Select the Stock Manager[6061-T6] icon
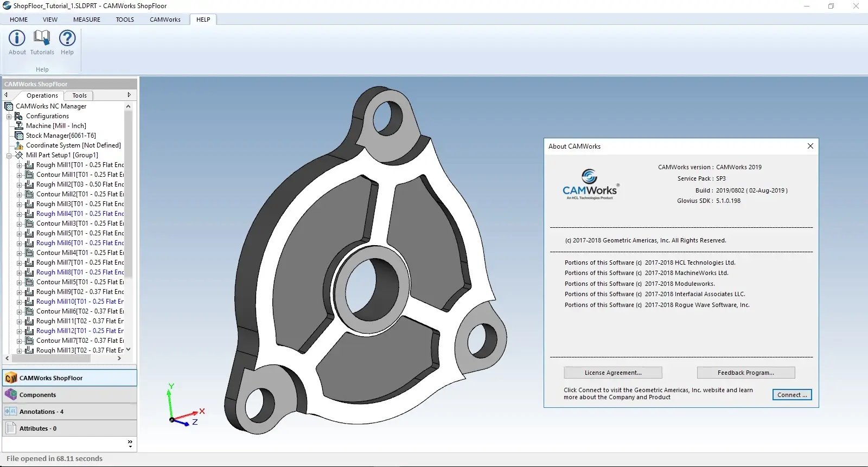 point(19,135)
